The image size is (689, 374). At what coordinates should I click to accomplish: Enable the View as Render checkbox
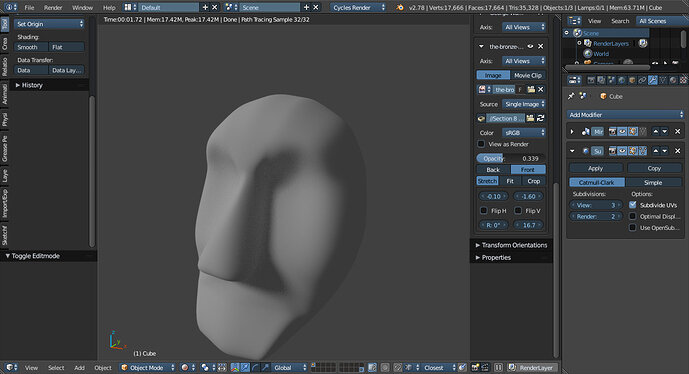[x=481, y=144]
